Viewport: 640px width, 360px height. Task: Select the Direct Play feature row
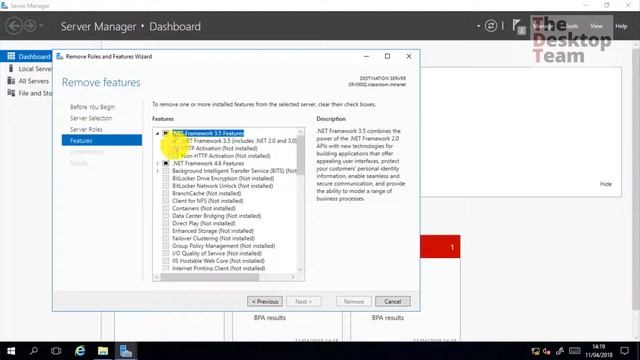tap(204, 223)
